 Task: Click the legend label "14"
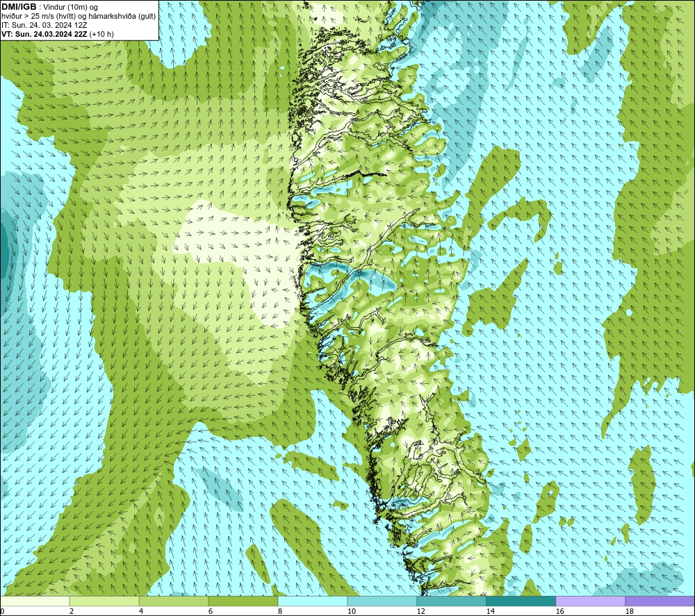click(x=490, y=612)
